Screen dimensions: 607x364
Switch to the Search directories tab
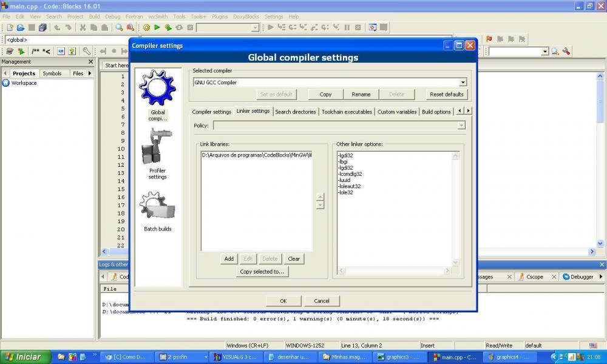coord(296,112)
